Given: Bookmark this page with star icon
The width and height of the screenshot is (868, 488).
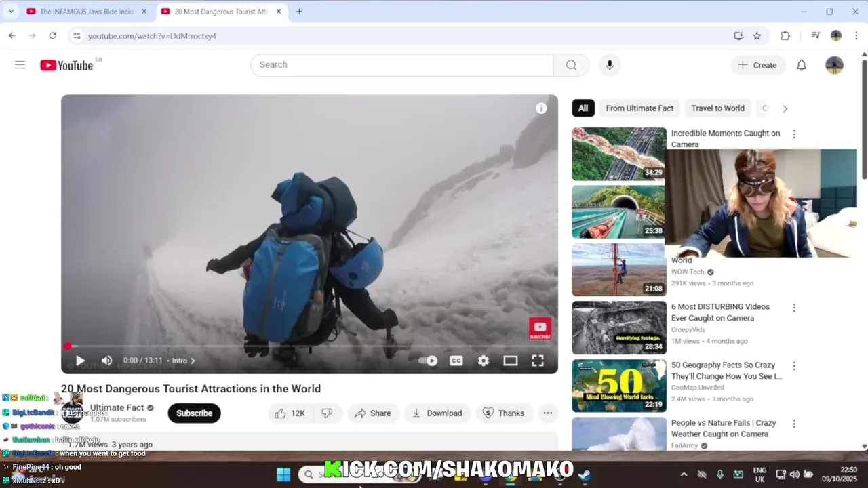Looking at the screenshot, I should coord(757,36).
